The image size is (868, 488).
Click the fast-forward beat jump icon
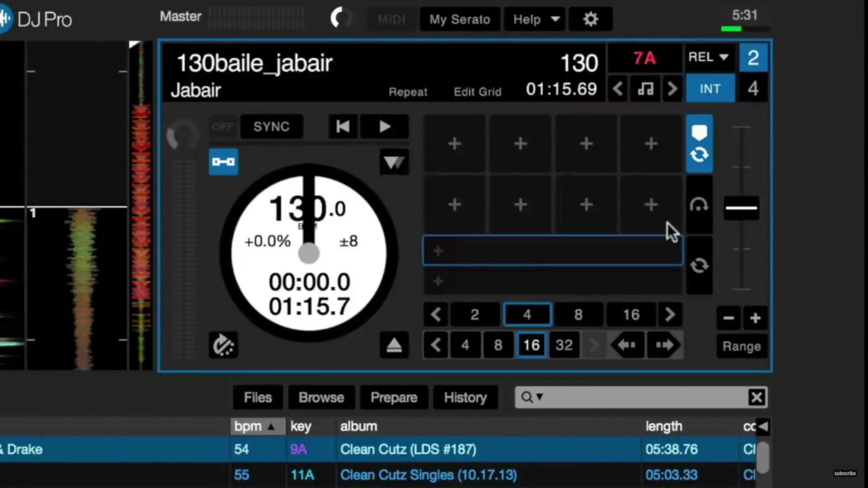click(x=665, y=345)
